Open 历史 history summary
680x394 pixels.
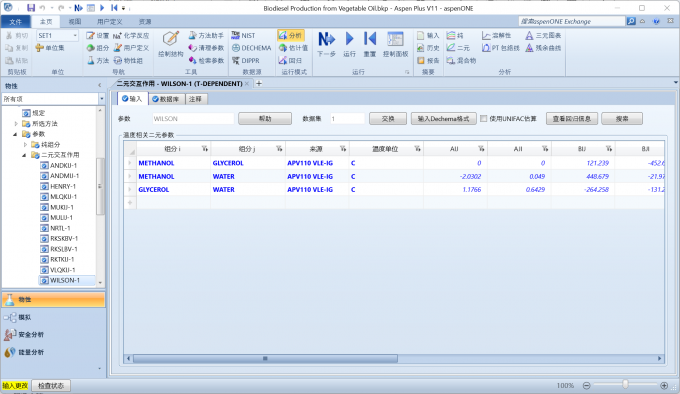click(x=428, y=48)
